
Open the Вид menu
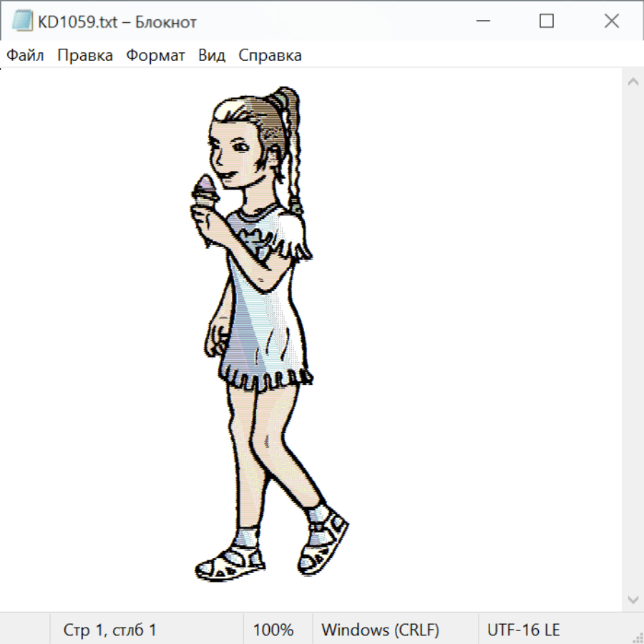(211, 55)
